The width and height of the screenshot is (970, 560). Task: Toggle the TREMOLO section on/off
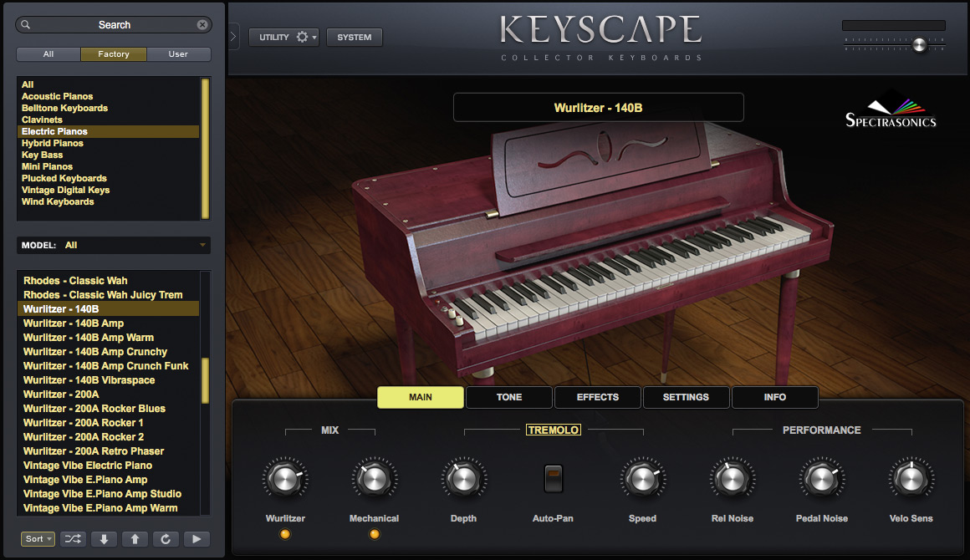[553, 430]
